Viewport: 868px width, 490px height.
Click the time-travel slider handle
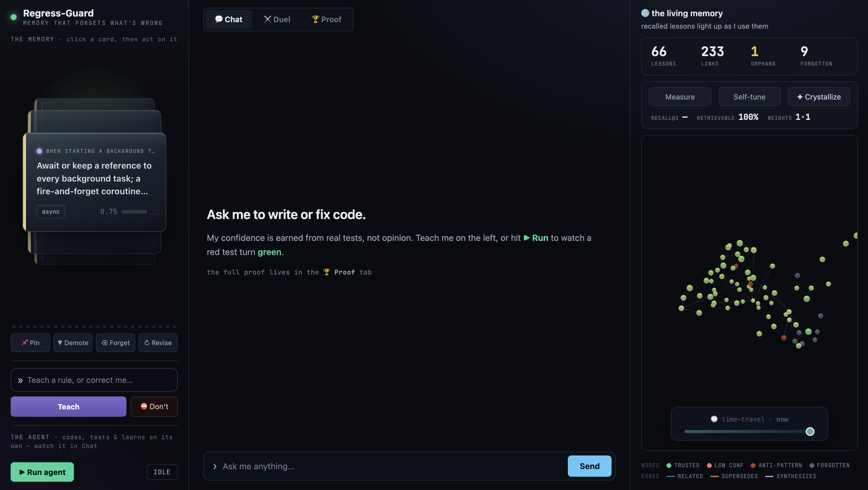(810, 431)
